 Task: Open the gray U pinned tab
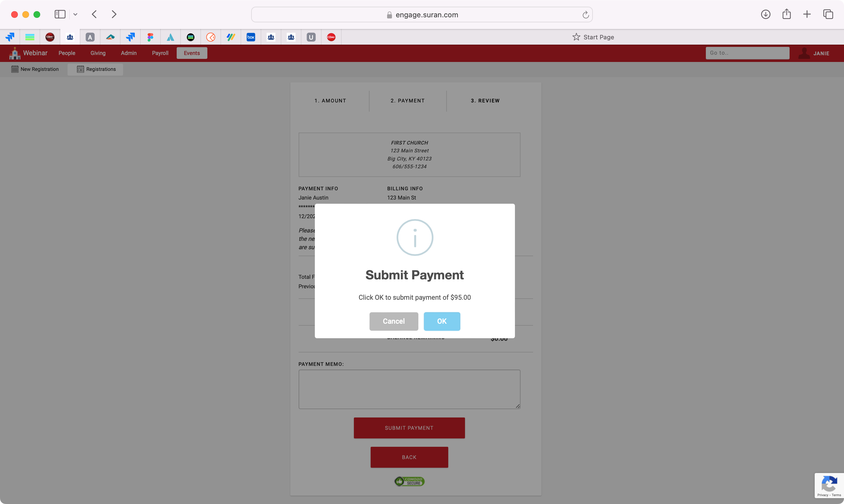point(311,37)
